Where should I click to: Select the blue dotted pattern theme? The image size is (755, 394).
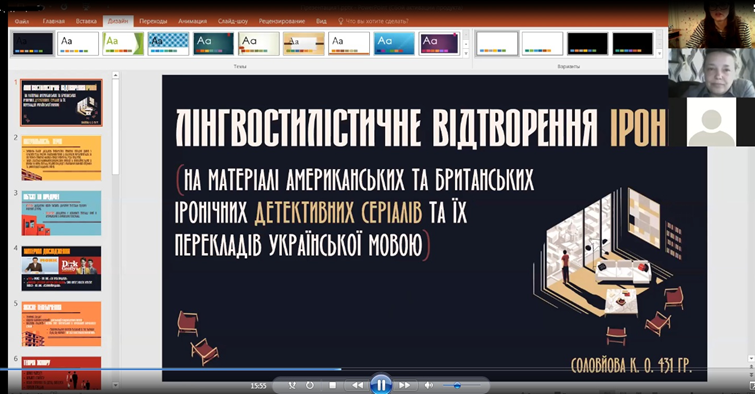point(168,43)
